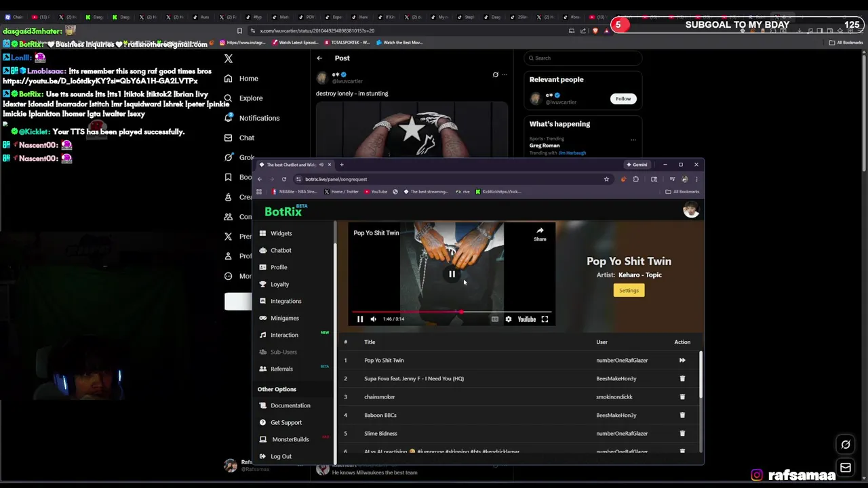The width and height of the screenshot is (868, 488).
Task: Open the BotRix user avatar menu
Action: coord(691,211)
